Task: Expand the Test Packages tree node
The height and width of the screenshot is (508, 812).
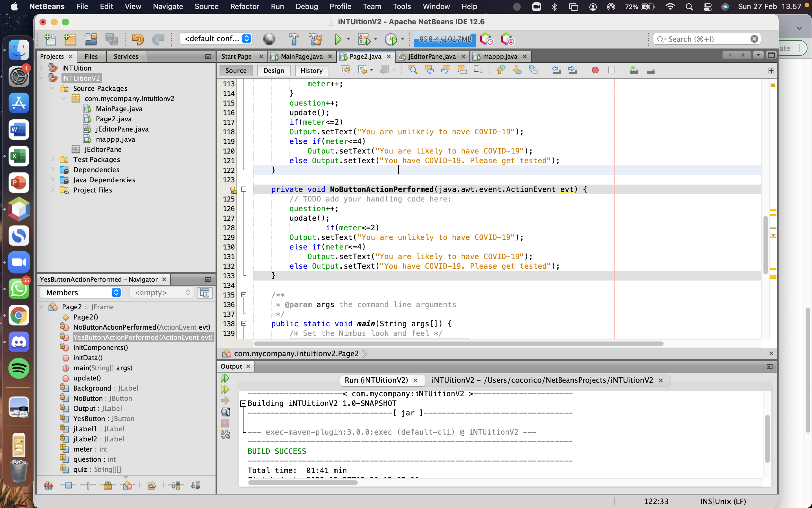Action: pos(53,159)
